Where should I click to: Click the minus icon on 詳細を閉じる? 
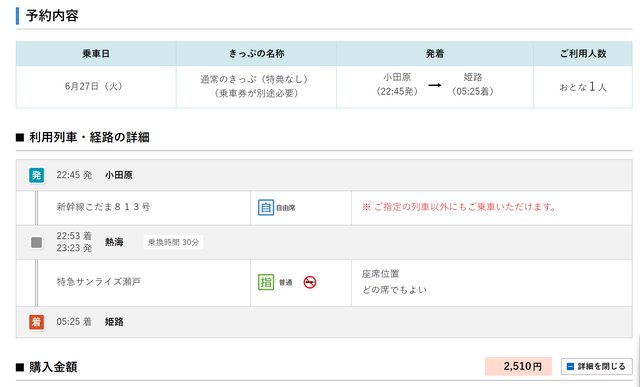coord(570,366)
